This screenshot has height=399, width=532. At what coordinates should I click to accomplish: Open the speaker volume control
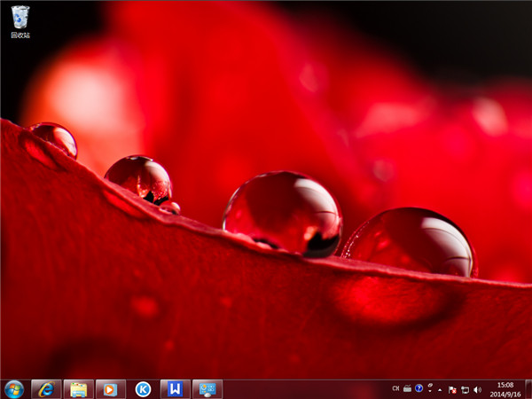pos(477,389)
